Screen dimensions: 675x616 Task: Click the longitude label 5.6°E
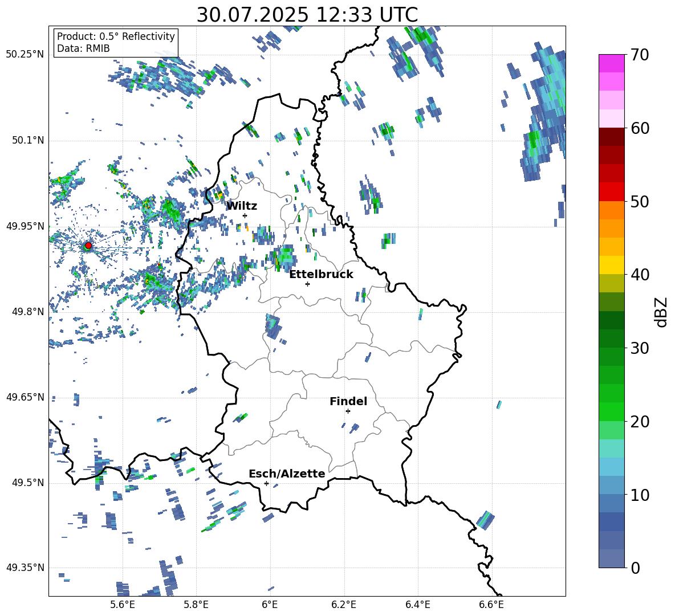pyautogui.click(x=123, y=605)
